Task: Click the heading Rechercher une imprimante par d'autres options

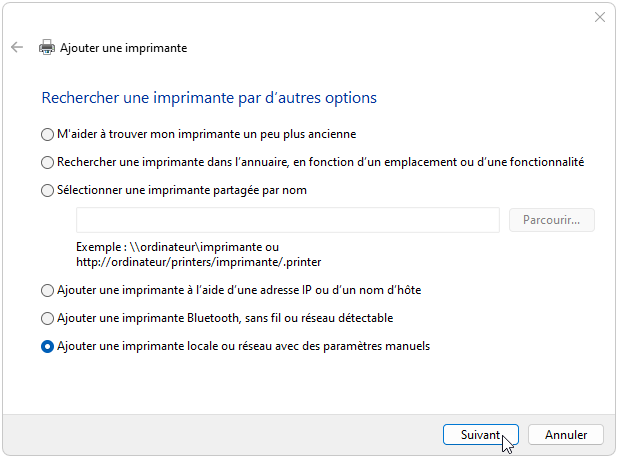Action: (208, 98)
